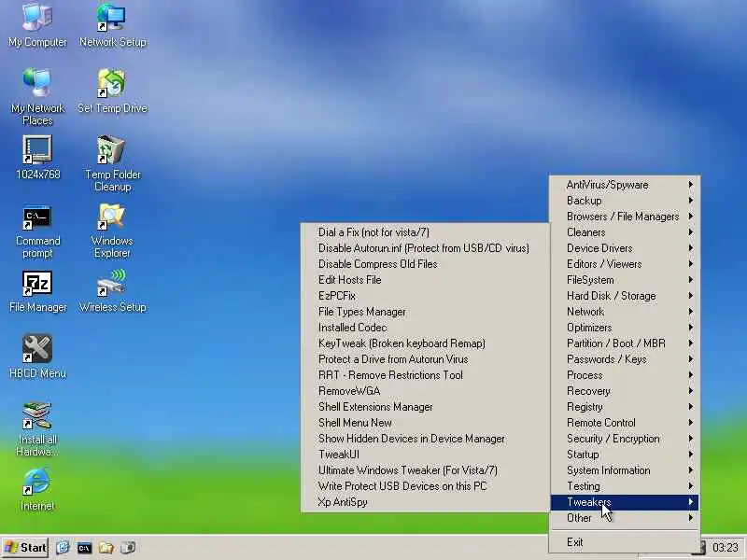Expand the Device Drivers submenu
The image size is (747, 560).
(x=625, y=248)
